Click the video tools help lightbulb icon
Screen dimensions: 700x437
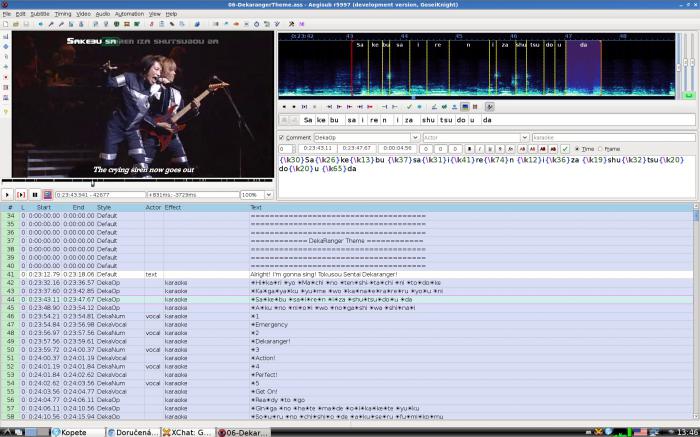tap(6, 112)
